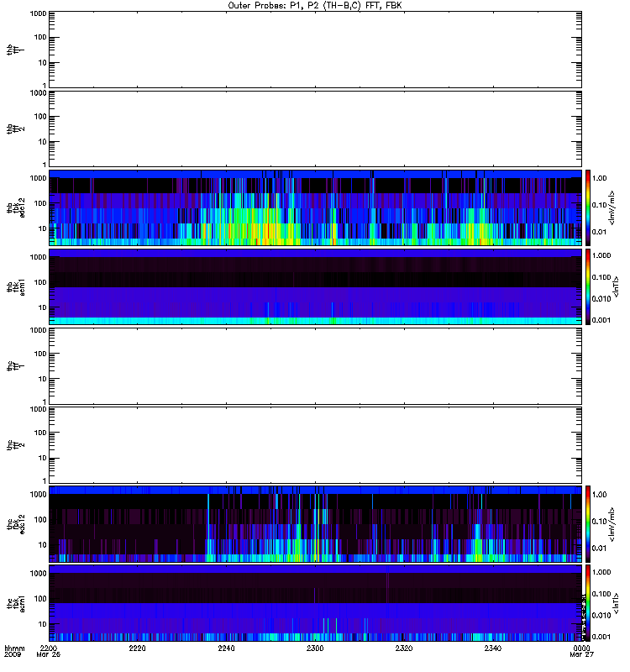The width and height of the screenshot is (630, 672).
Task: Click the 0.001 value on thb scm1 color bar
Action: (x=601, y=320)
